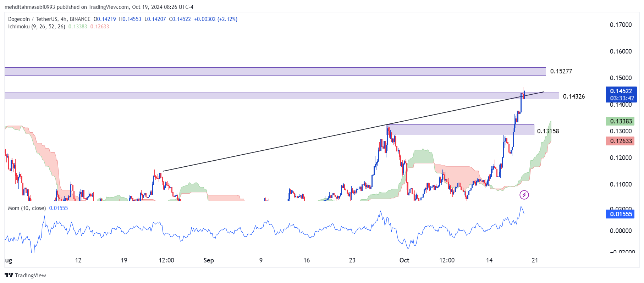This screenshot has height=283, width=644.
Task: Click the 0.11000 price axis label
Action: click(x=621, y=184)
